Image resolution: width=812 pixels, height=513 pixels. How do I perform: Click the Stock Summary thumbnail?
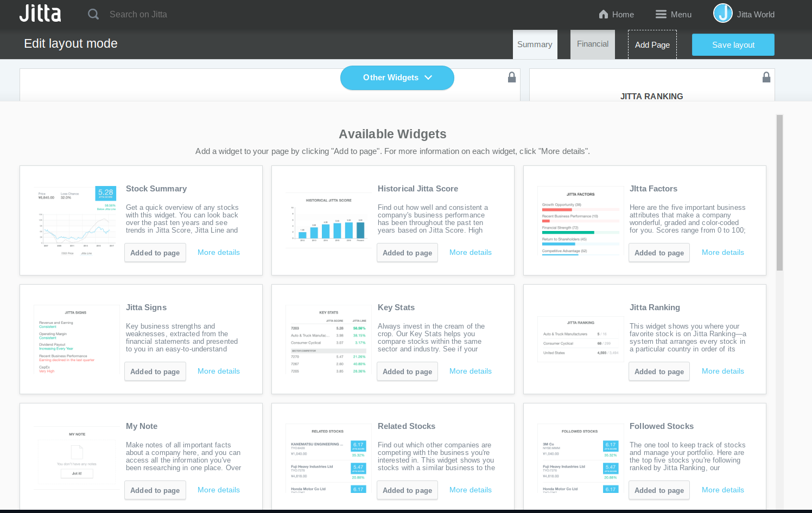(77, 221)
